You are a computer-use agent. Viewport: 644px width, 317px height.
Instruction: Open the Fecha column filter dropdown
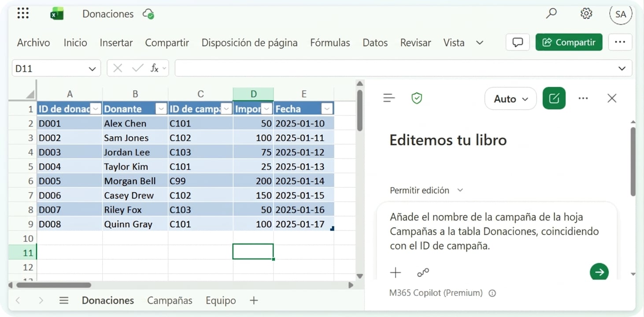point(327,109)
